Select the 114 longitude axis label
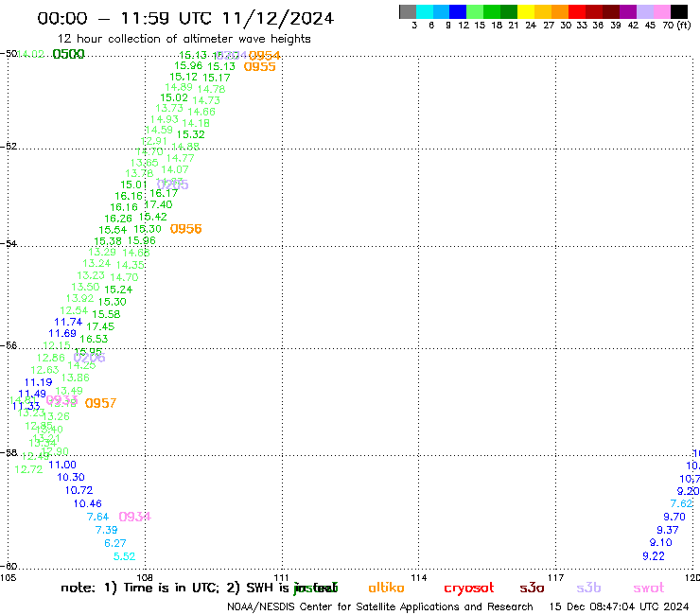The width and height of the screenshot is (700, 615). pos(419,578)
